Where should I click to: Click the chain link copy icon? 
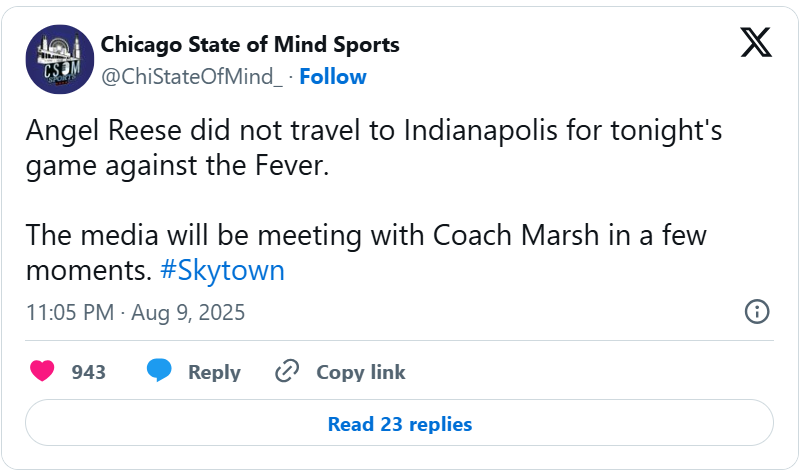287,371
